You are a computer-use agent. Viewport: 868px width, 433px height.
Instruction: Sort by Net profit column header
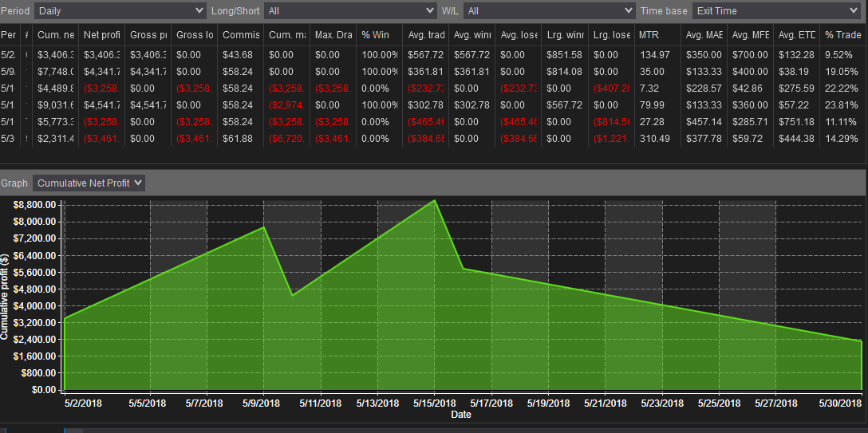[x=102, y=35]
